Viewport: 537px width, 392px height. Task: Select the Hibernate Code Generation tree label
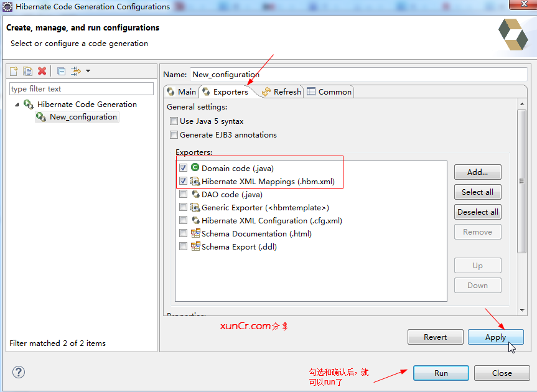tap(87, 105)
